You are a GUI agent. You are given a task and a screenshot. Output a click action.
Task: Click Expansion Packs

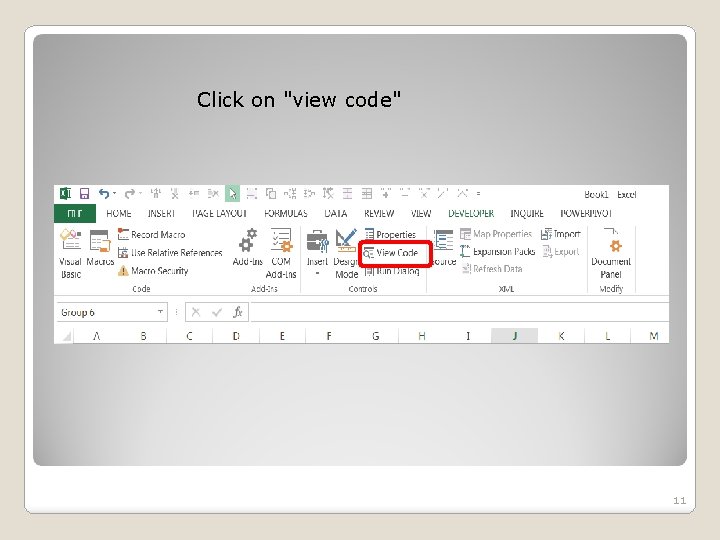(498, 252)
